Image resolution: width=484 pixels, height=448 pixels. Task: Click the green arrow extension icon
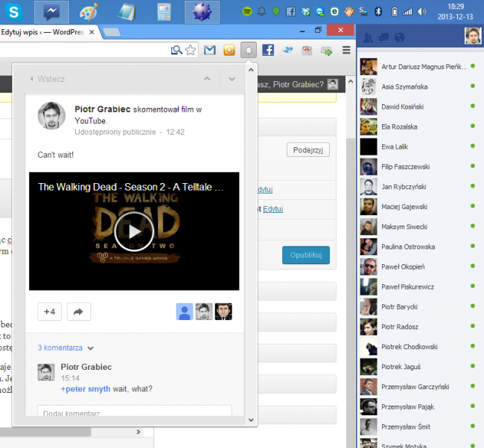[x=326, y=51]
